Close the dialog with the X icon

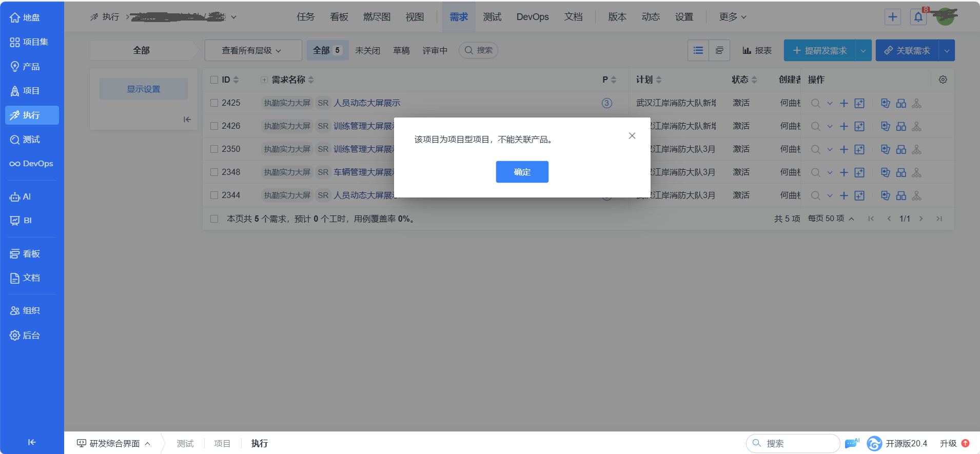[632, 136]
